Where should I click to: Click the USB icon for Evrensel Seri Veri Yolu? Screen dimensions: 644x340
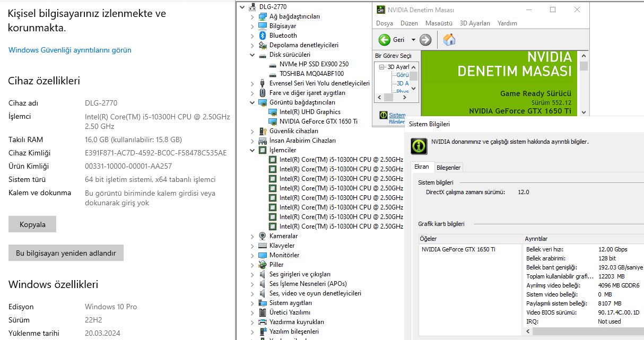[262, 83]
